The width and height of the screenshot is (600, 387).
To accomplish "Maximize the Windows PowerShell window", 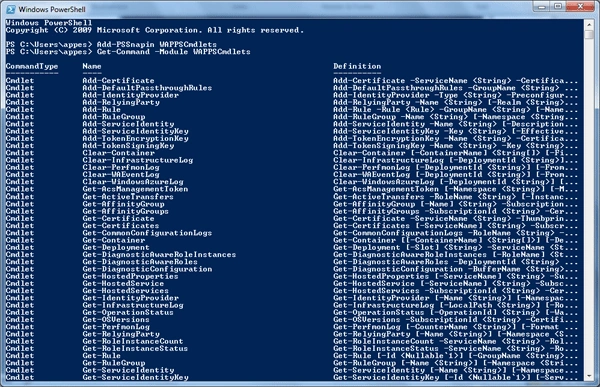I will click(558, 7).
